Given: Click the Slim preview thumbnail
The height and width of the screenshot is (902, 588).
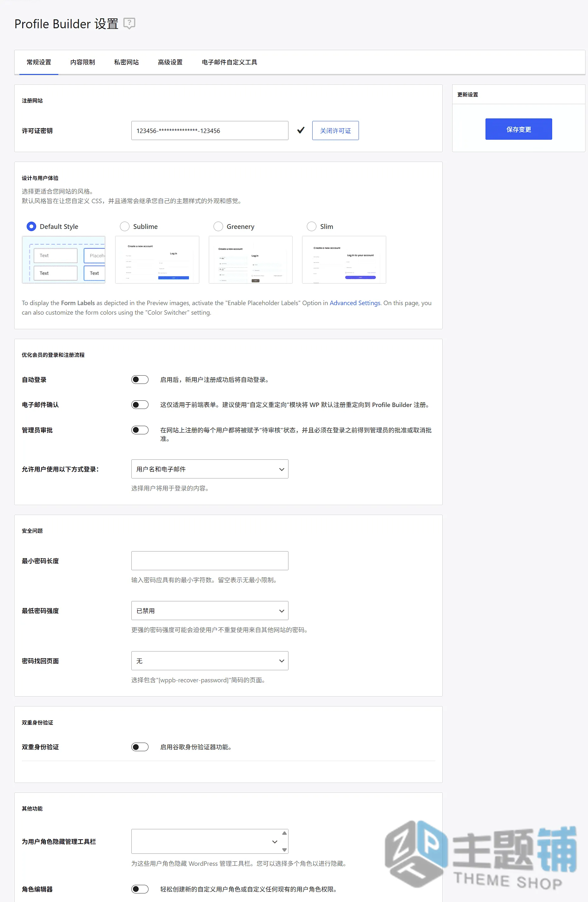Looking at the screenshot, I should coord(344,260).
